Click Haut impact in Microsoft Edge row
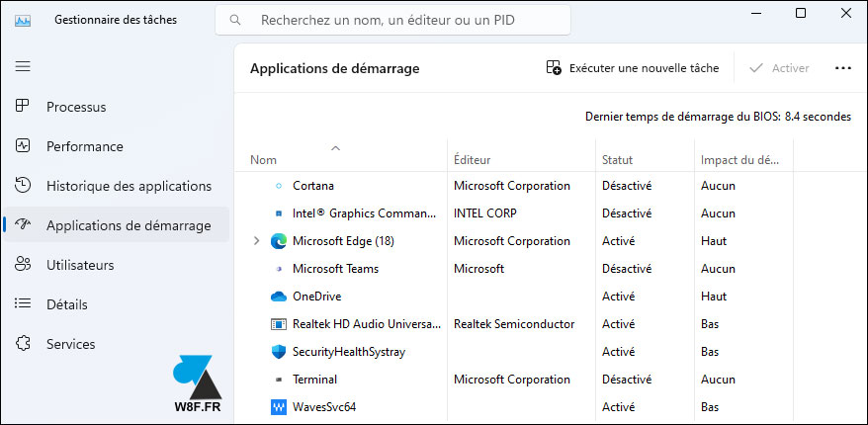 tap(714, 241)
